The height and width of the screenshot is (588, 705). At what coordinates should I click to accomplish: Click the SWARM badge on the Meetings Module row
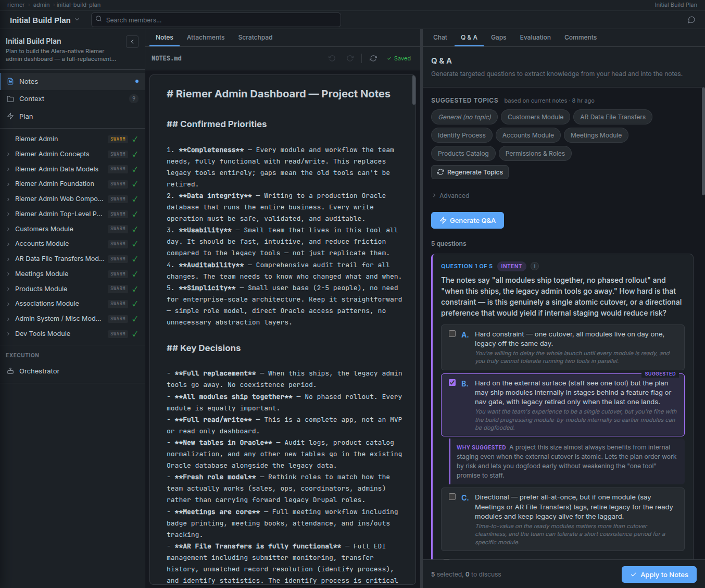tap(118, 274)
